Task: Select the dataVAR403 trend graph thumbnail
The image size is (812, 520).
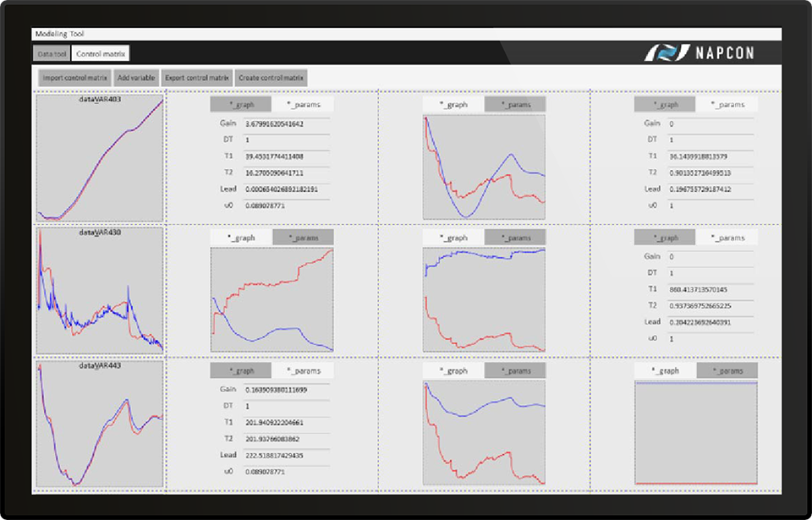Action: click(x=100, y=158)
